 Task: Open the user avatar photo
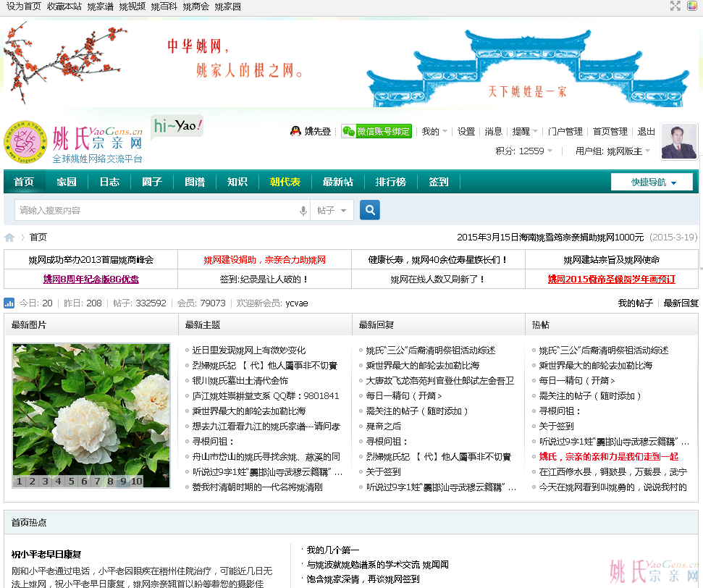[679, 142]
